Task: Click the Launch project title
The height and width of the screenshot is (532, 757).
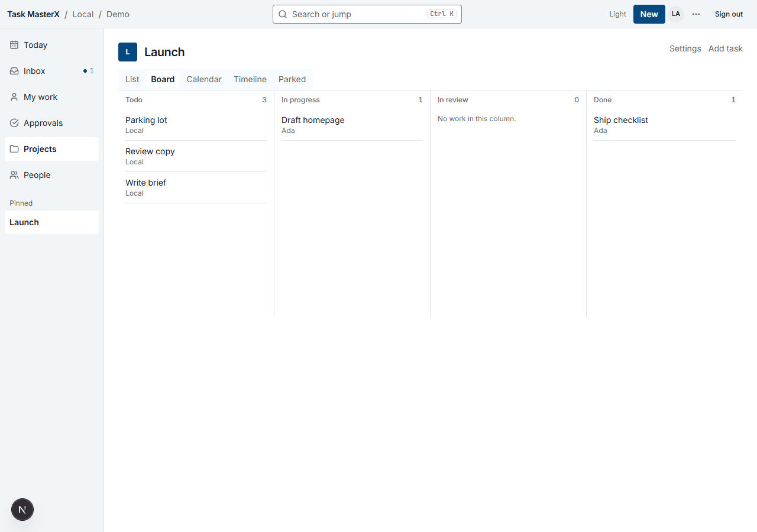Action: tap(164, 52)
